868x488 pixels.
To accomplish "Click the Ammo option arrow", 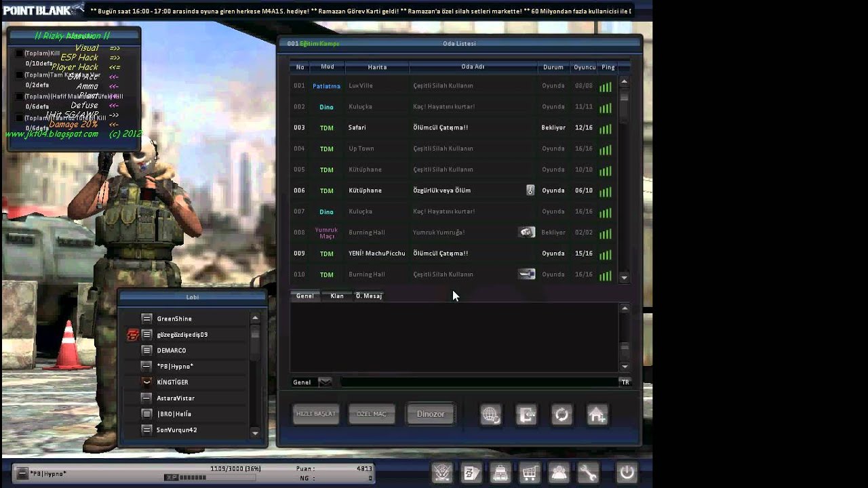I will (114, 86).
